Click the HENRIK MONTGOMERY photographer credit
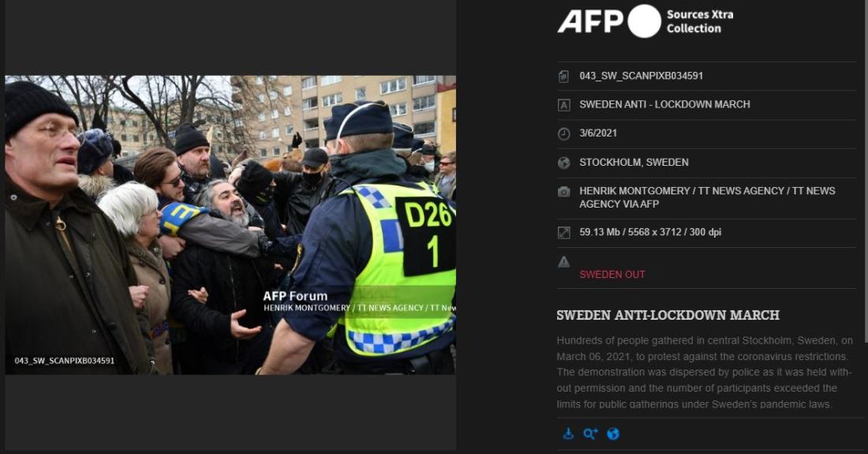Viewport: 868px width, 454px height. tap(708, 197)
